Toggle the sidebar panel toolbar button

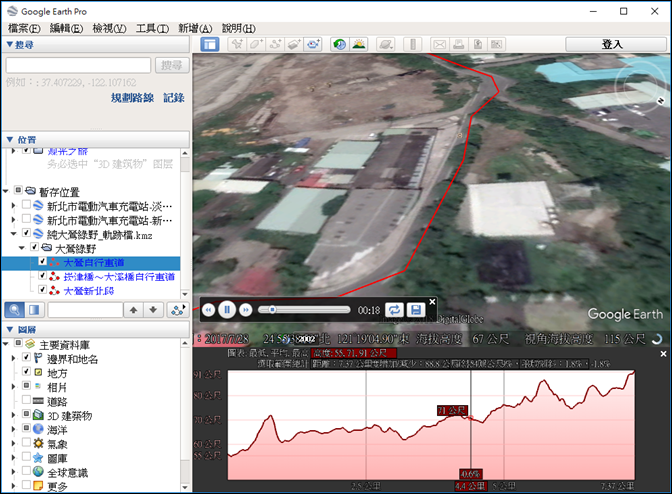(x=210, y=44)
